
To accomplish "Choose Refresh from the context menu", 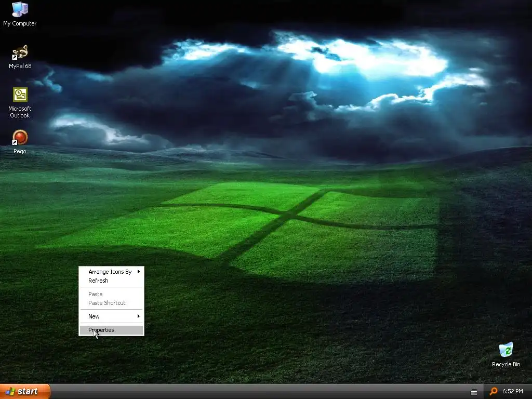I will click(111, 281).
